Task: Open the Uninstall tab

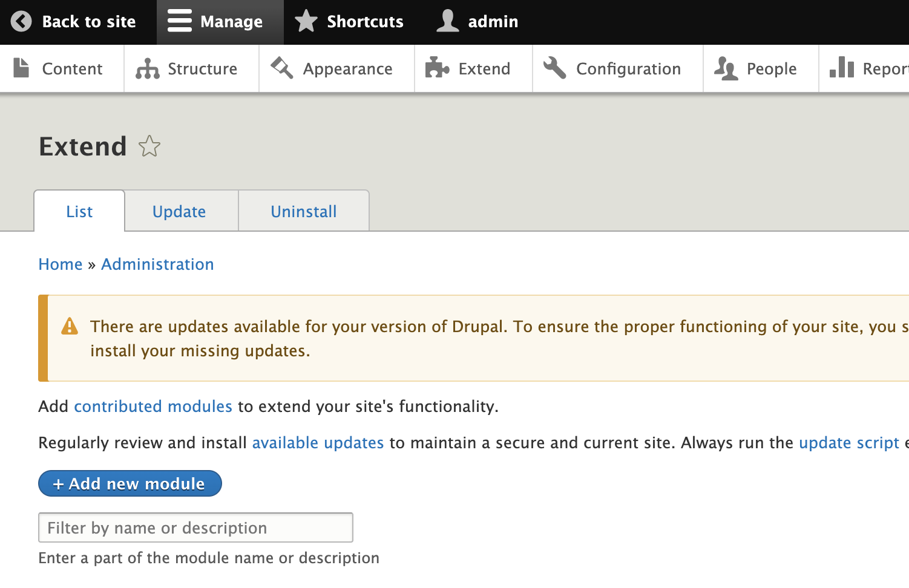Action: click(304, 212)
